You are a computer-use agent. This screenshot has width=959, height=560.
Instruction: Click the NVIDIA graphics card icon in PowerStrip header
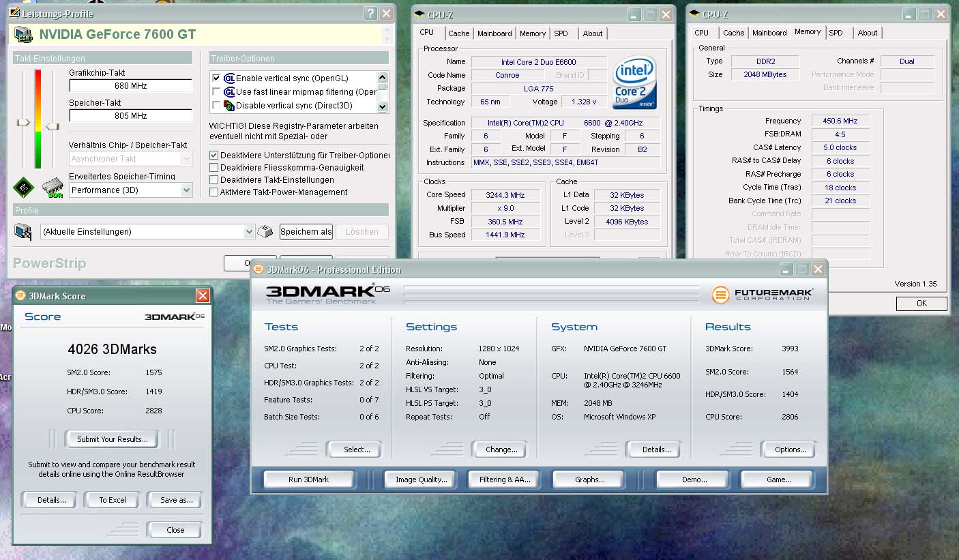point(23,35)
